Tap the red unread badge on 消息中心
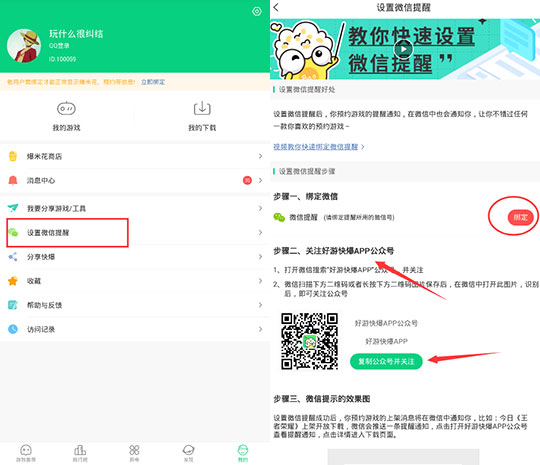This screenshot has height=465, width=540. click(247, 180)
